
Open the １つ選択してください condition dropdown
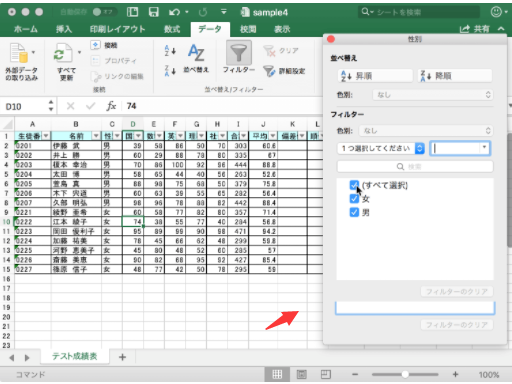pos(381,148)
